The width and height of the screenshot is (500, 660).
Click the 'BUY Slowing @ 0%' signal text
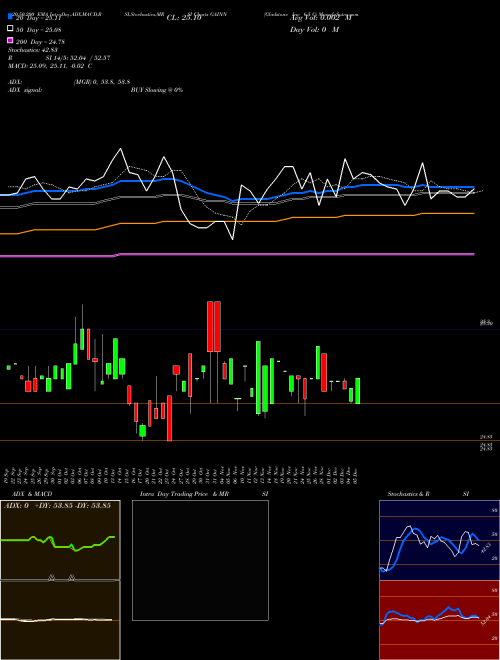coord(157,90)
